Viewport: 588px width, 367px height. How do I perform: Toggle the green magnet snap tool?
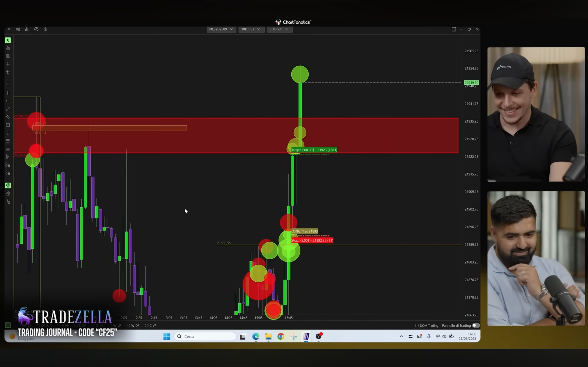tap(8, 186)
